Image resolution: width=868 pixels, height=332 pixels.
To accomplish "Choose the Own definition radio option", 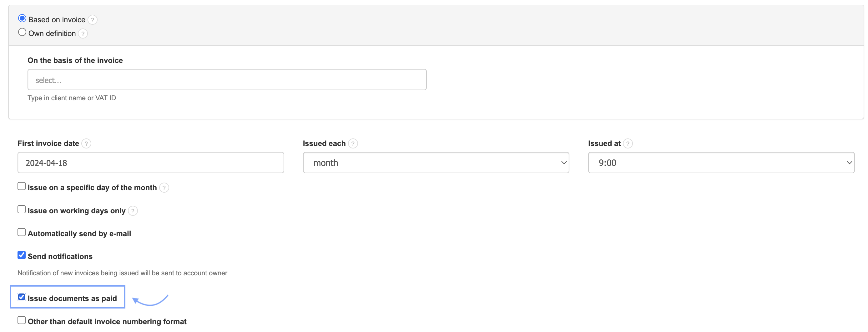I will point(22,32).
